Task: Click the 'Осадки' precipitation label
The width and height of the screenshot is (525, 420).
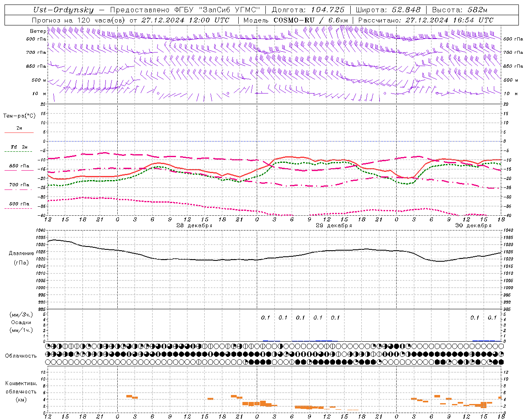Action: click(x=21, y=322)
